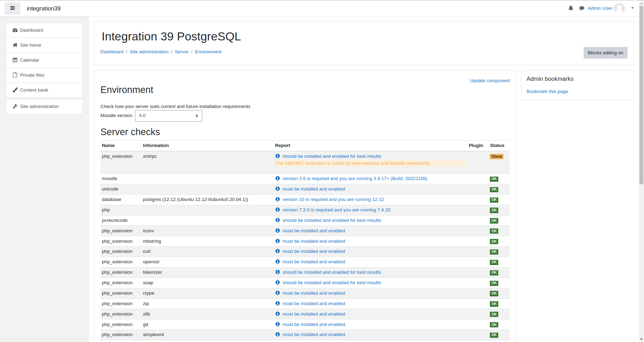Click the integration39 site name

[x=44, y=8]
